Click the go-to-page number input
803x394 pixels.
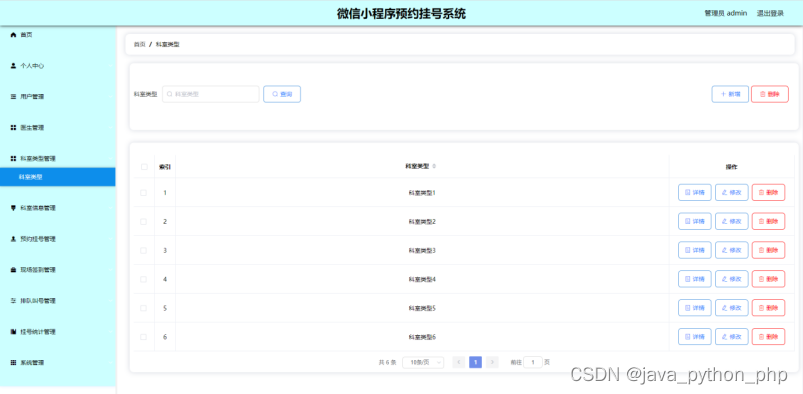tap(533, 362)
